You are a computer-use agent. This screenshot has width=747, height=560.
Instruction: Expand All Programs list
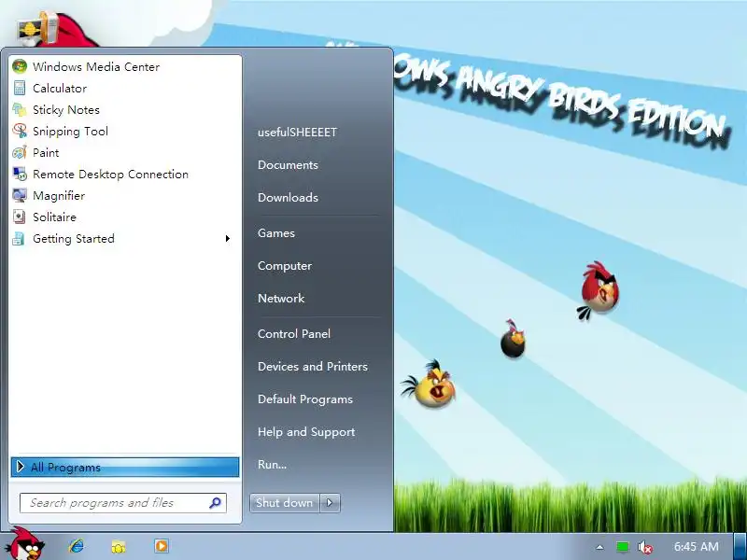click(125, 468)
